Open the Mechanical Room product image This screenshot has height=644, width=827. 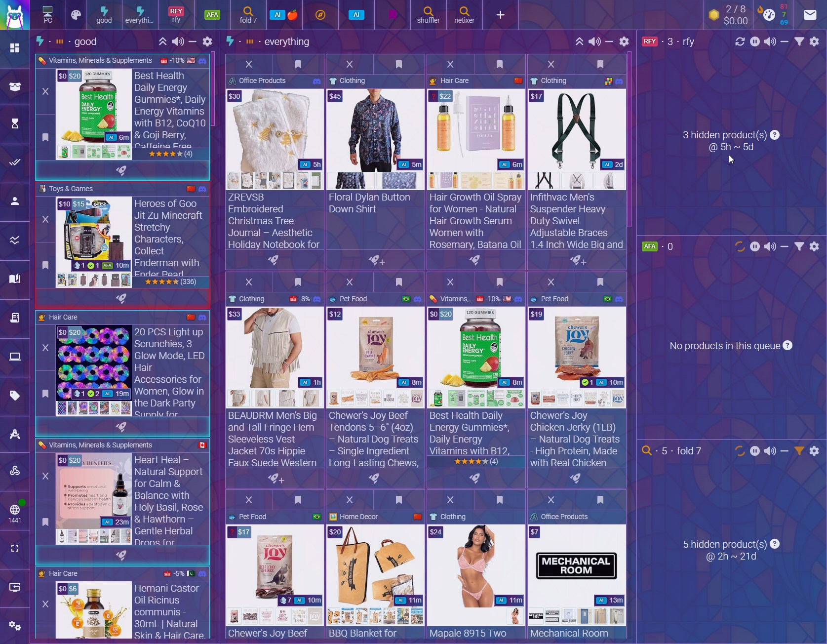pos(576,566)
